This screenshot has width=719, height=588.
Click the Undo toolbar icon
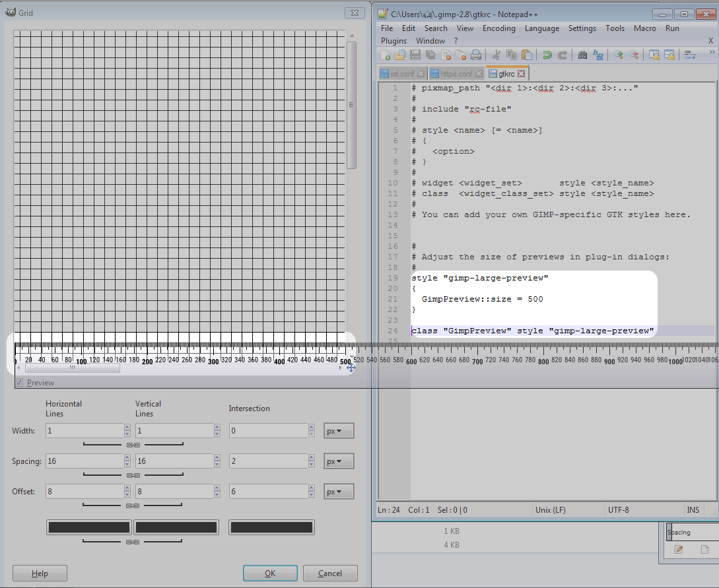pyautogui.click(x=547, y=55)
